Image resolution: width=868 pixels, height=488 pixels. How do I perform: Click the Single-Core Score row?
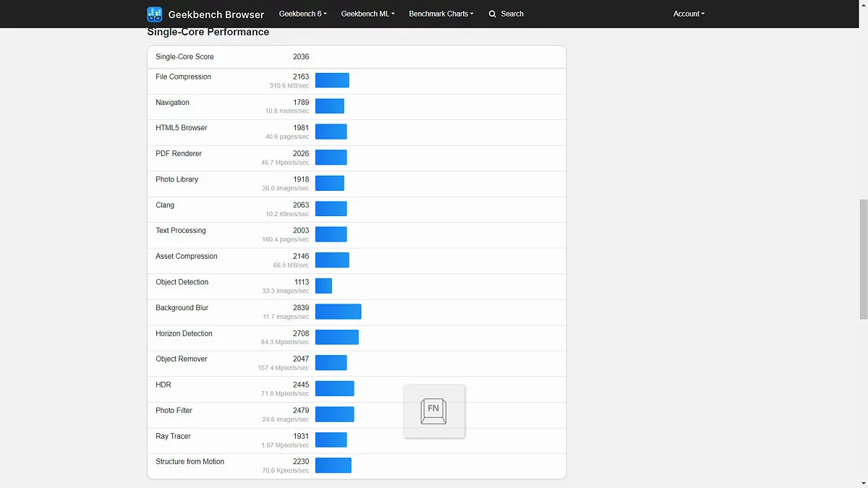(357, 56)
